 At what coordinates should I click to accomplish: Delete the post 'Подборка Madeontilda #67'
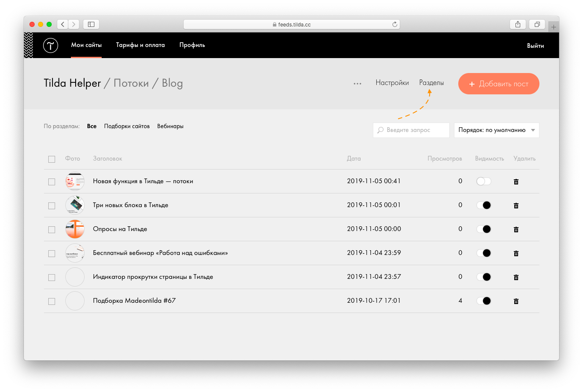coord(516,301)
